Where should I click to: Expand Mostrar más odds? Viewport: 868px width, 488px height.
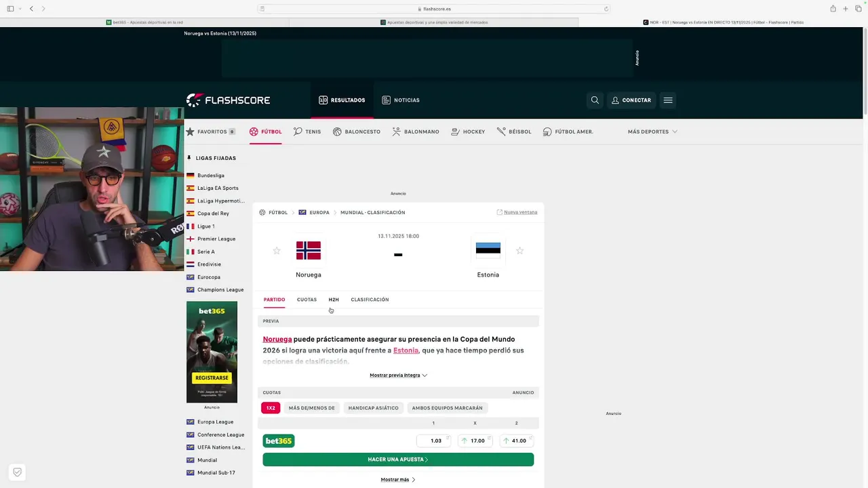click(x=398, y=479)
